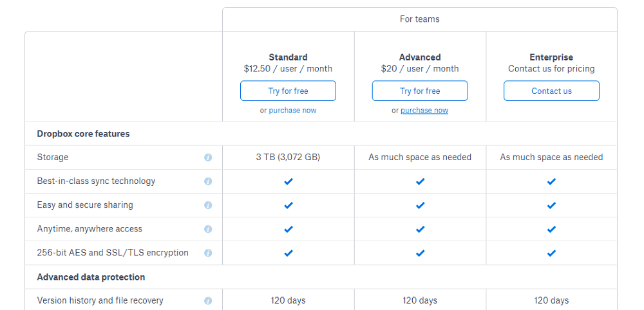Image resolution: width=644 pixels, height=310 pixels.
Task: Click Enterprise checkmark for Anytime, anywhere access
Action: click(551, 229)
